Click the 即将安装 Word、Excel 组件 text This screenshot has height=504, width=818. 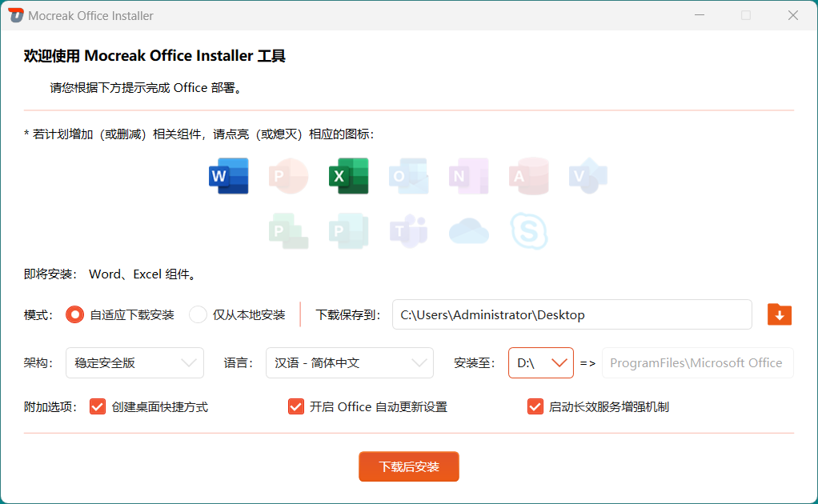tap(111, 274)
